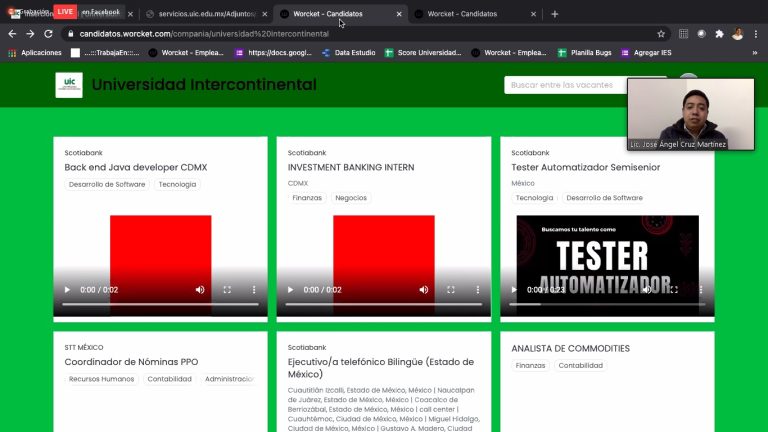Image resolution: width=768 pixels, height=432 pixels.
Task: Open the Chrome extensions puzzle icon
Action: point(719,34)
